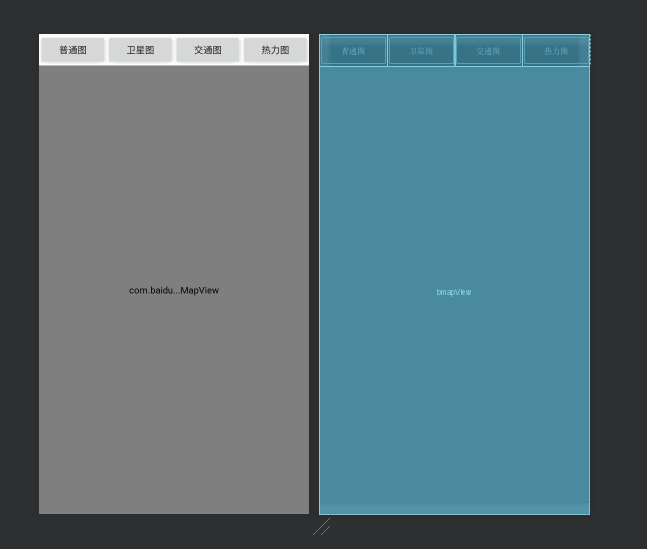This screenshot has width=647, height=549.
Task: Select 交通图 button in blueprint view
Action: [x=489, y=51]
